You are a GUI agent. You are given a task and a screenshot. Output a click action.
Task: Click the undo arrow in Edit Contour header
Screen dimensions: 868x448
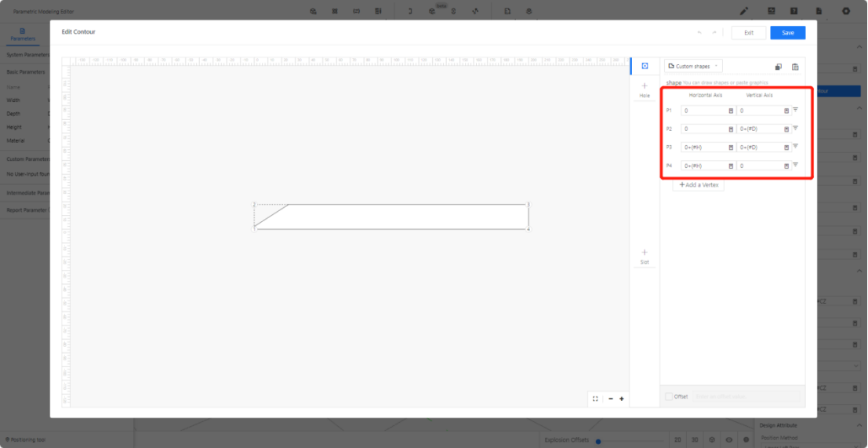click(x=699, y=33)
